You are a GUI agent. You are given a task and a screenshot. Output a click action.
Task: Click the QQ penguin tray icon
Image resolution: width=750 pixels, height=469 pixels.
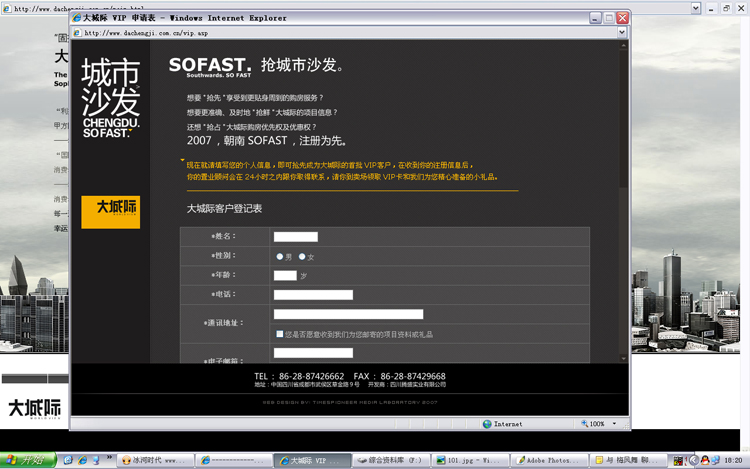coord(705,460)
